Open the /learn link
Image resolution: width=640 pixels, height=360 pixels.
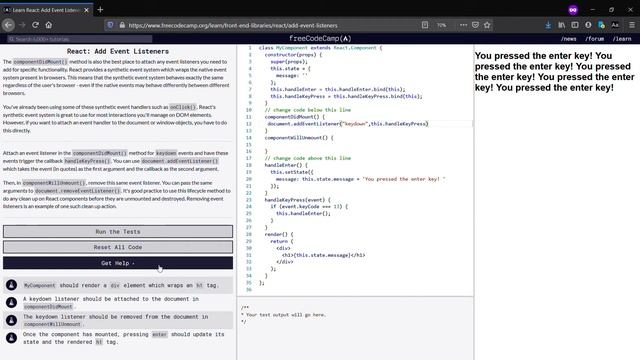click(x=622, y=39)
